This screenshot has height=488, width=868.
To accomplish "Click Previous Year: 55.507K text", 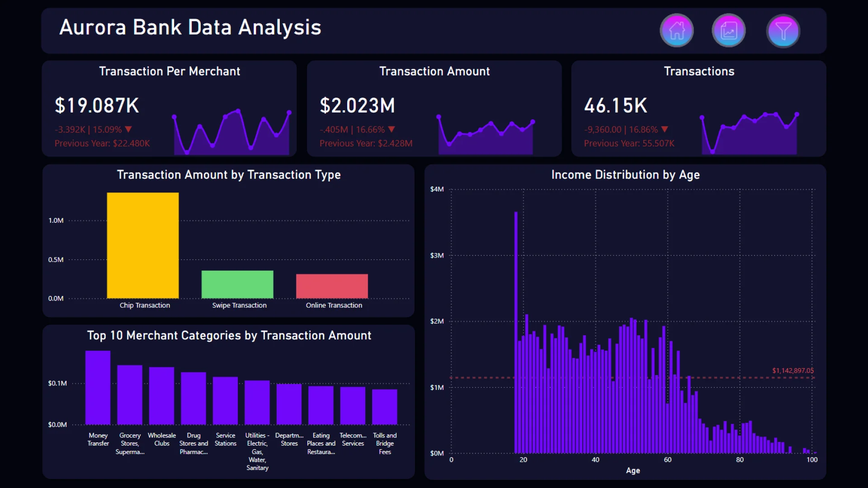I will click(x=629, y=143).
